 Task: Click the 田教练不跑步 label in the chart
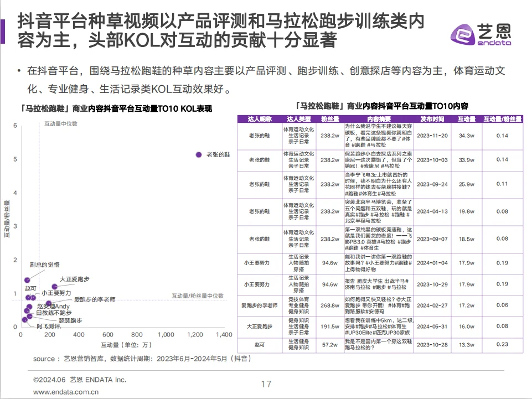click(x=54, y=313)
